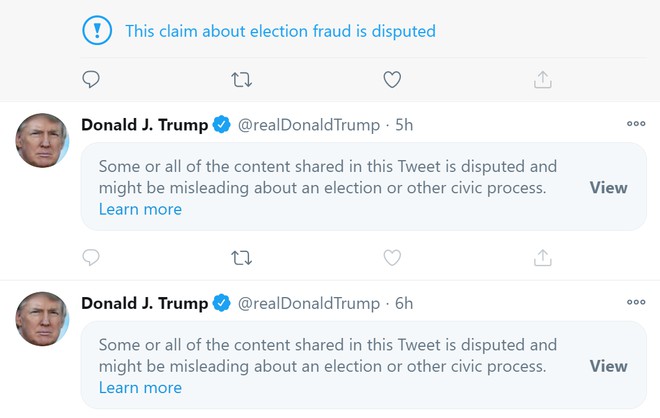
Task: Open Learn more link in the 5h tweet
Action: tap(140, 209)
